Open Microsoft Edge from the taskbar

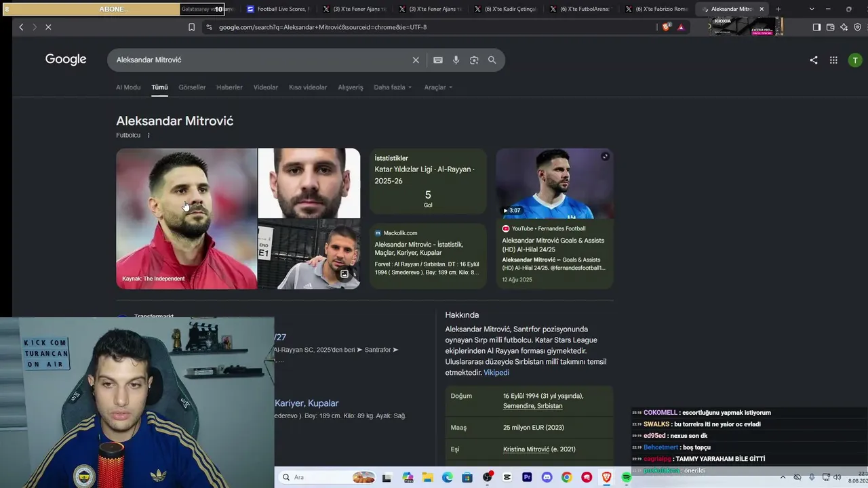pyautogui.click(x=448, y=477)
